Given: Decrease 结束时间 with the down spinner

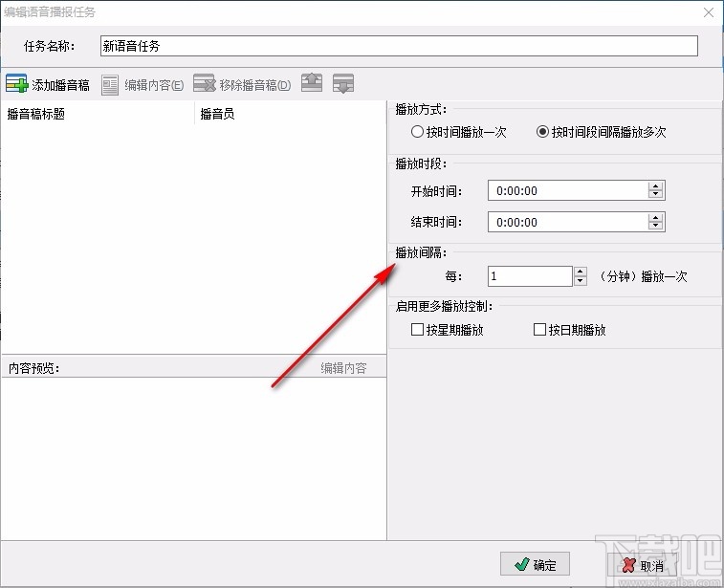Looking at the screenshot, I should [x=656, y=227].
